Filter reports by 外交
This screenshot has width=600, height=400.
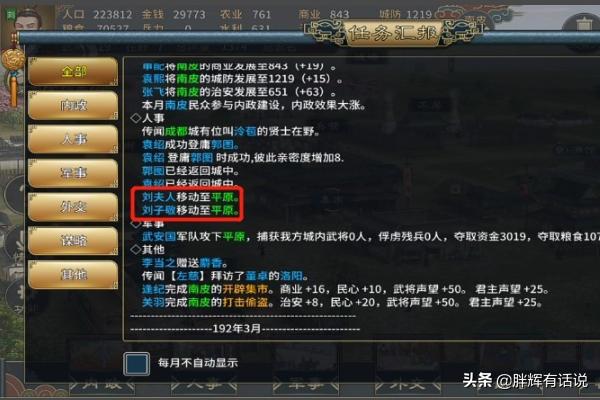(73, 207)
